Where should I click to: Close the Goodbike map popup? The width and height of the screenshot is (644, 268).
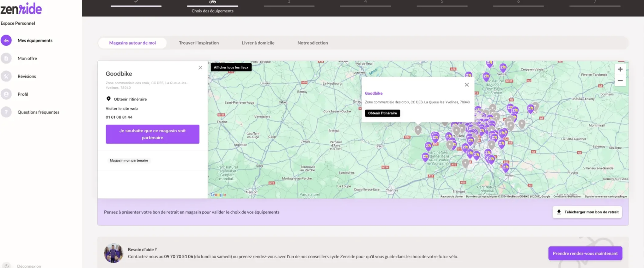click(x=467, y=85)
